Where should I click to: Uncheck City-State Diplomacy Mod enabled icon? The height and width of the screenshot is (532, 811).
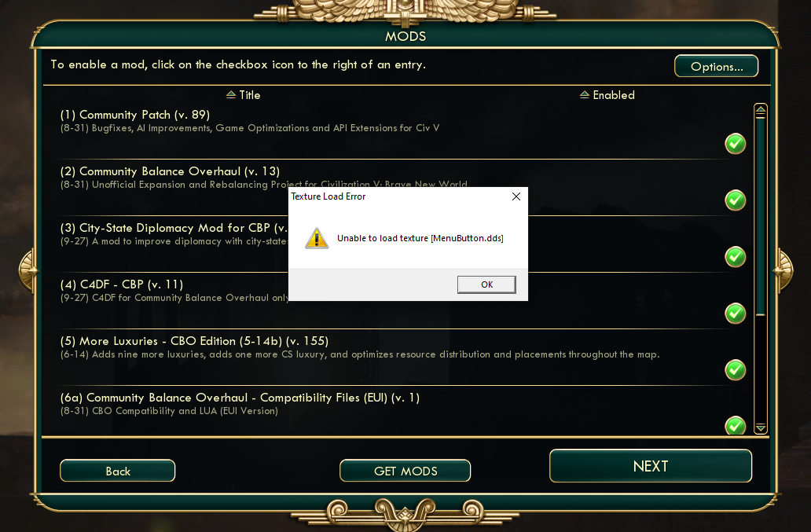(735, 257)
